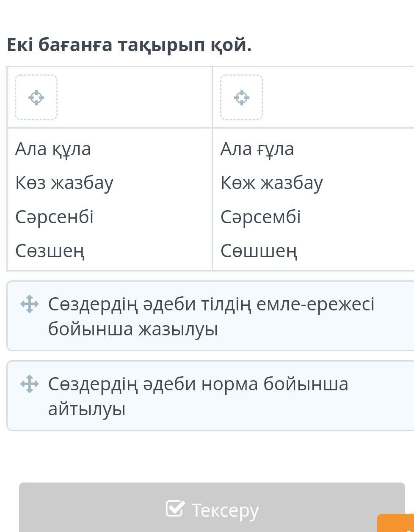Select the 'Сөздердің әдеби тілдің емле-ережесі бойынша жазылуы' option
Viewport: 414px width, 532px height.
coord(211,316)
